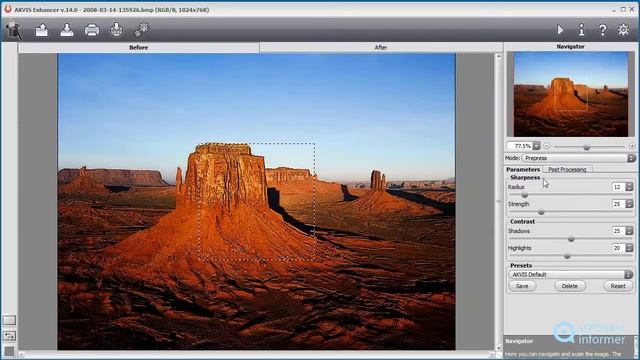This screenshot has height=360, width=640.
Task: Adjust the Shadows slider
Action: [x=571, y=239]
